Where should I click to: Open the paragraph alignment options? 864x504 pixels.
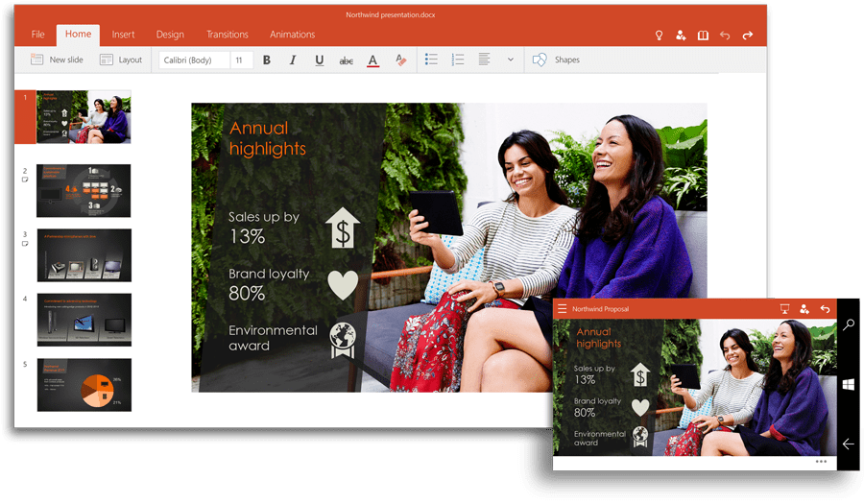point(485,60)
